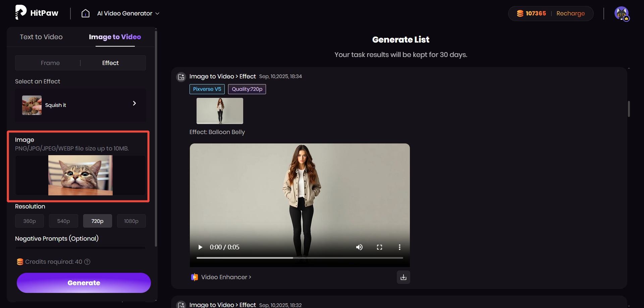
Task: Expand the Squish it effect list
Action: pos(135,103)
